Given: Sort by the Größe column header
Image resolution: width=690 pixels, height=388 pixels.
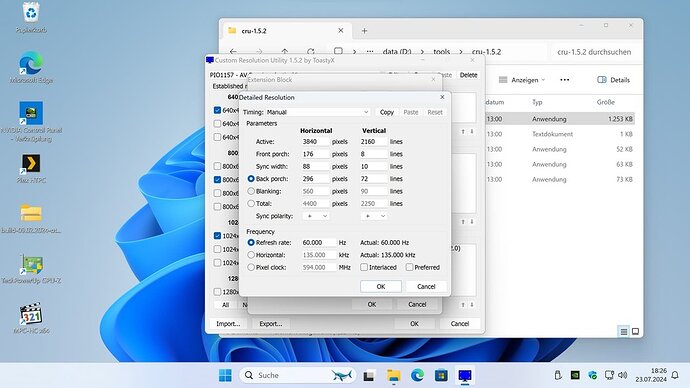Looking at the screenshot, I should (x=606, y=102).
